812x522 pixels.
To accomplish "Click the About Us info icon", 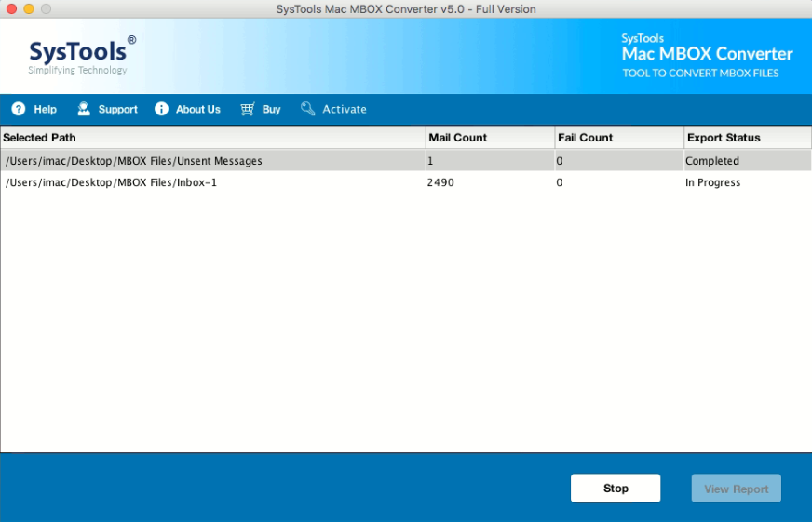I will click(162, 109).
